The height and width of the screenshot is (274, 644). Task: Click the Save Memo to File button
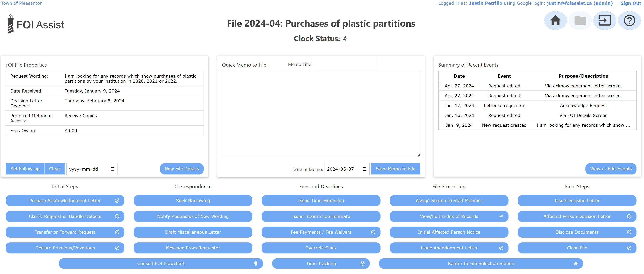(395, 169)
